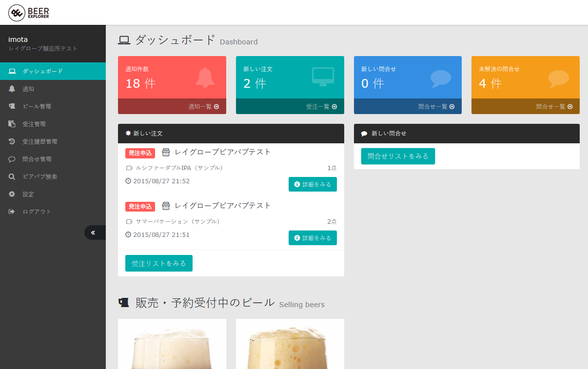Click the gear icon for 設定
The image size is (588, 369).
pyautogui.click(x=12, y=194)
